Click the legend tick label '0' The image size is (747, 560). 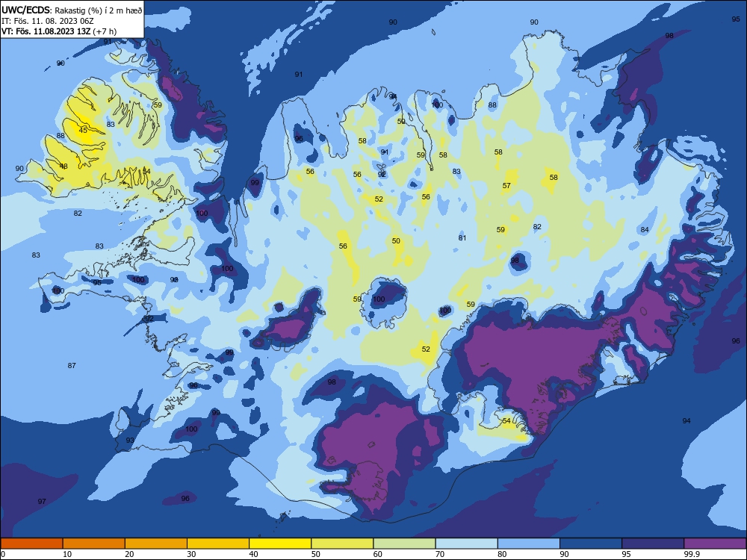(x=3, y=554)
